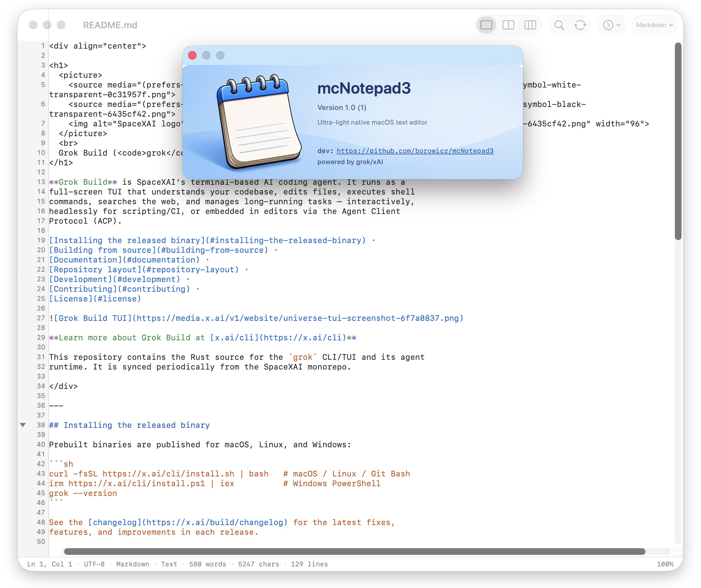
Task: Click the 'grok --version' code line
Action: pyautogui.click(x=83, y=493)
